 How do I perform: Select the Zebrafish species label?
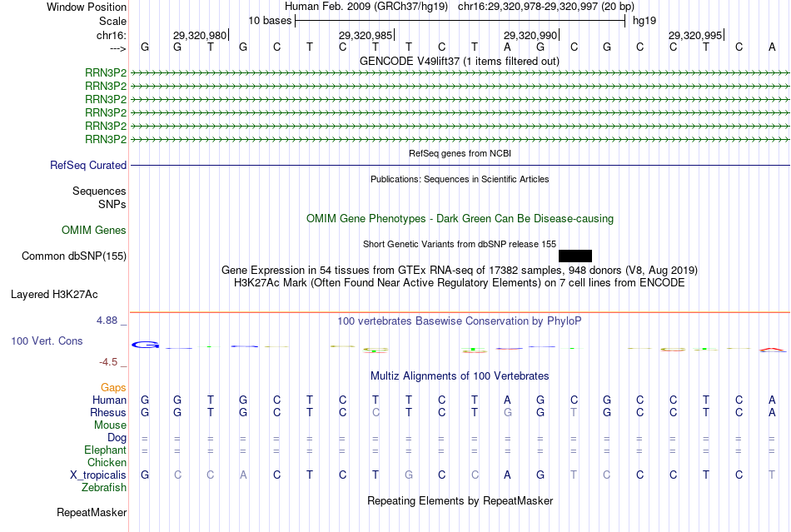coord(104,488)
